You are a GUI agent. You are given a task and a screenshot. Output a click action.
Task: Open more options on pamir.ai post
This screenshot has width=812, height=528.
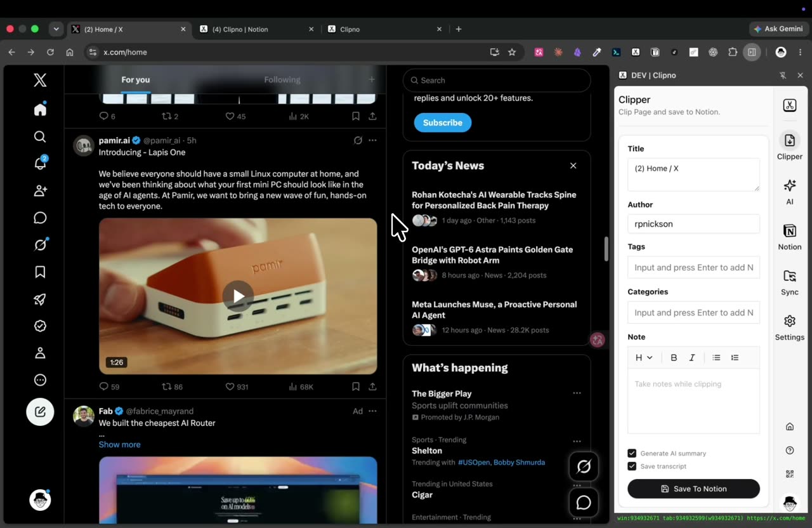point(372,140)
